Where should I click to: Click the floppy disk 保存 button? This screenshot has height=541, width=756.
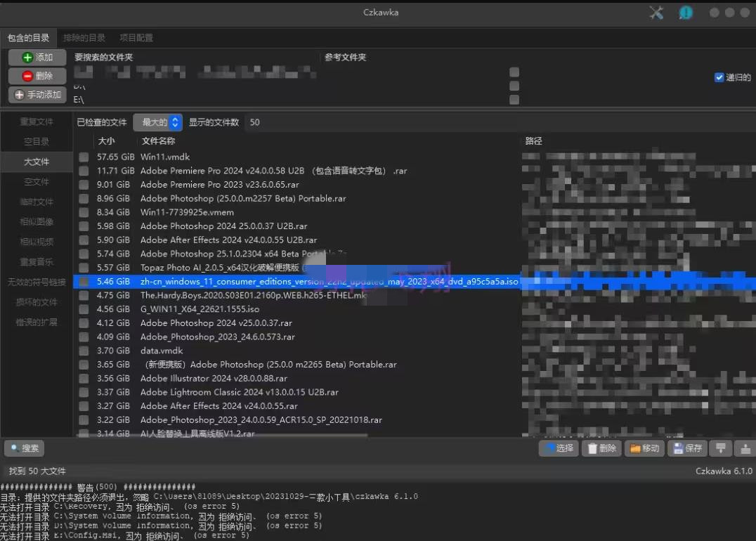[687, 448]
